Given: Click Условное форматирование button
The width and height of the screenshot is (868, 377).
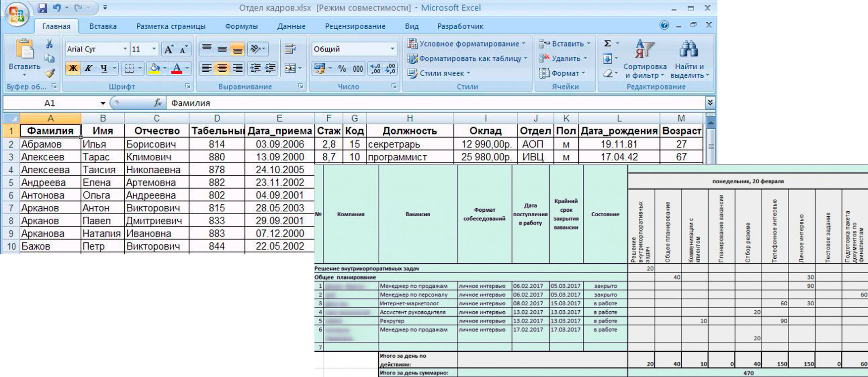Looking at the screenshot, I should coord(466,44).
